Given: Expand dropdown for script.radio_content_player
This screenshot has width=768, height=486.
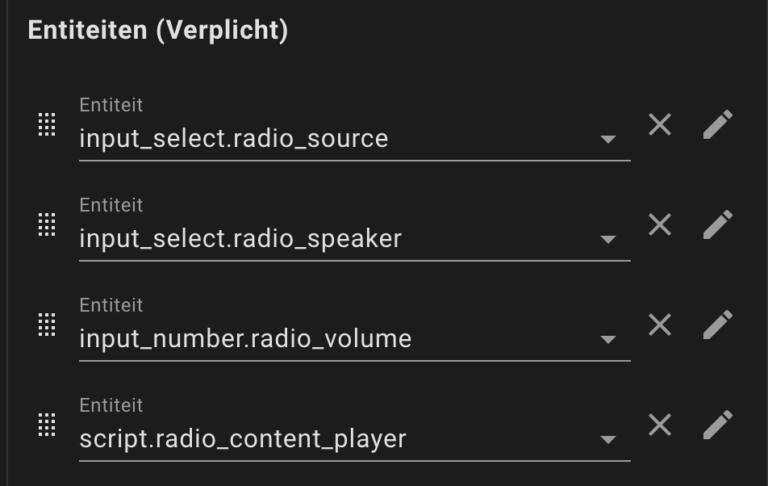Looking at the screenshot, I should (x=608, y=439).
